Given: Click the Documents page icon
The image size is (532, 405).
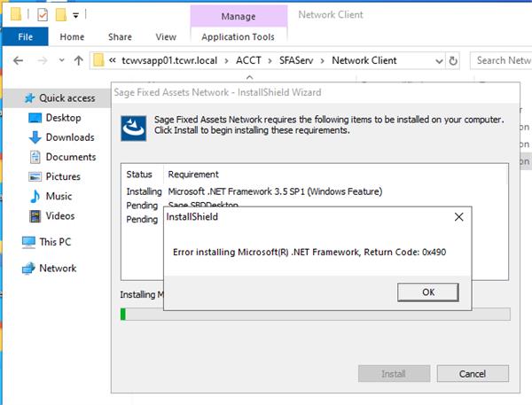Looking at the screenshot, I should coord(35,157).
